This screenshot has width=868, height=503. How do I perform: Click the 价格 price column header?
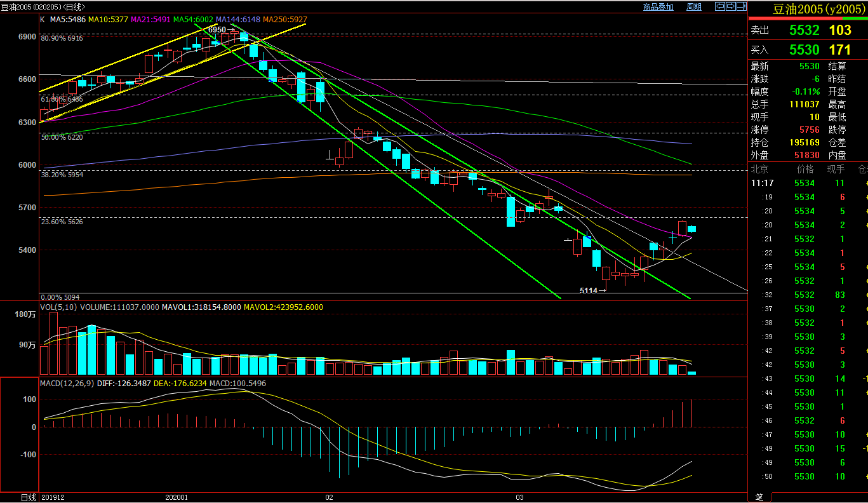point(805,169)
